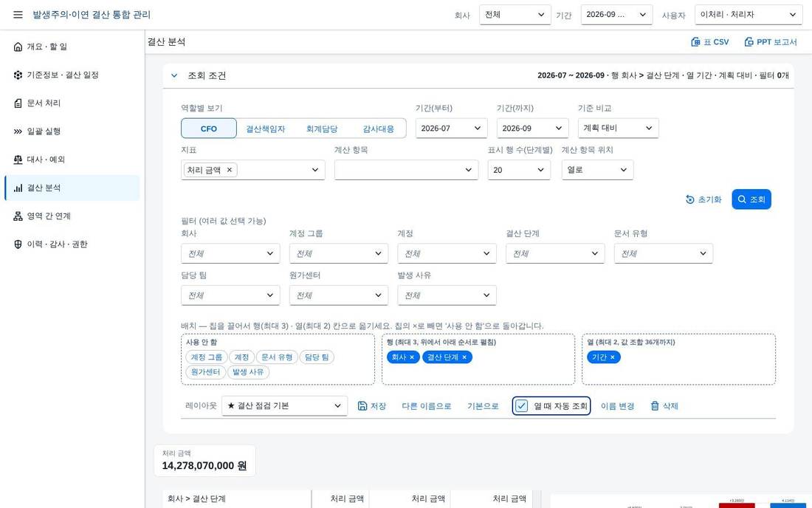
Task: Click the PPT report icon
Action: [749, 42]
